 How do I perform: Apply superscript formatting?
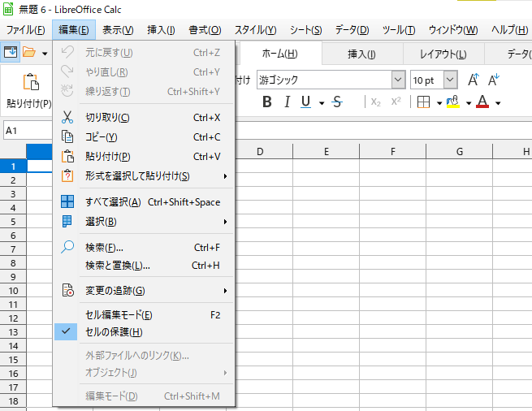tap(396, 102)
